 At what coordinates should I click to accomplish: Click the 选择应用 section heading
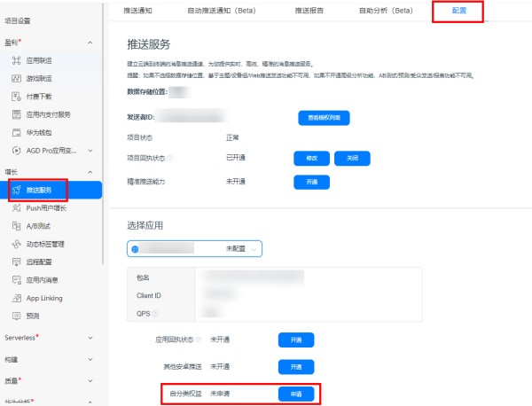click(145, 225)
